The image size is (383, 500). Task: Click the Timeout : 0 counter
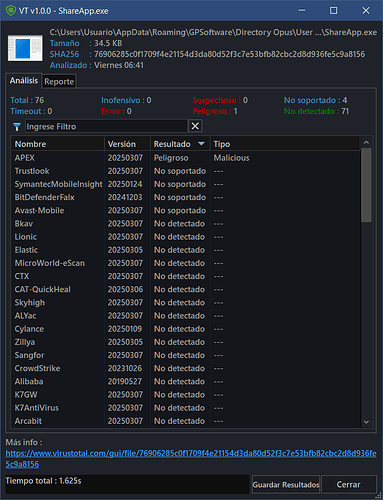31,111
